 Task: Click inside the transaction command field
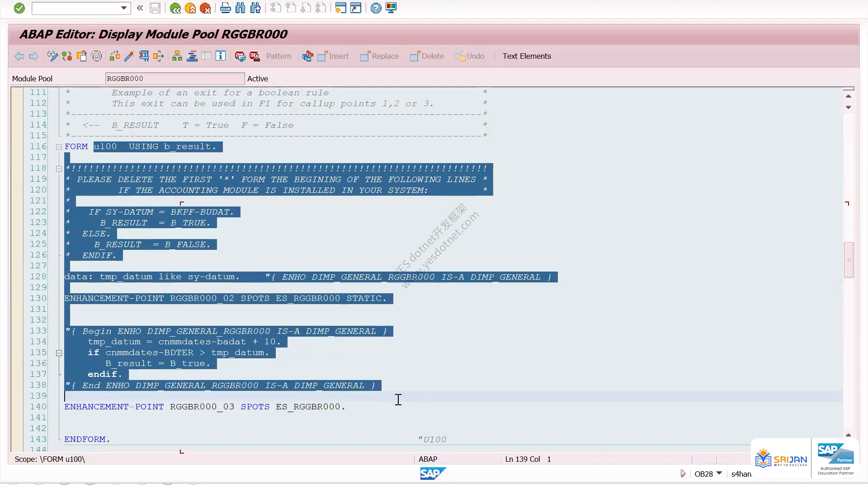click(x=76, y=8)
